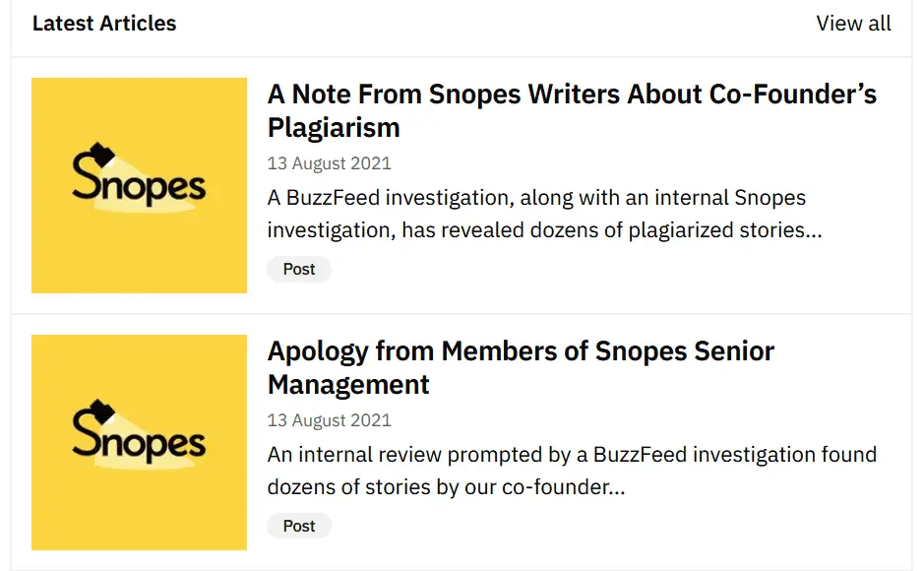The height and width of the screenshot is (571, 924).
Task: Click the Latest Articles section heading
Action: [104, 24]
